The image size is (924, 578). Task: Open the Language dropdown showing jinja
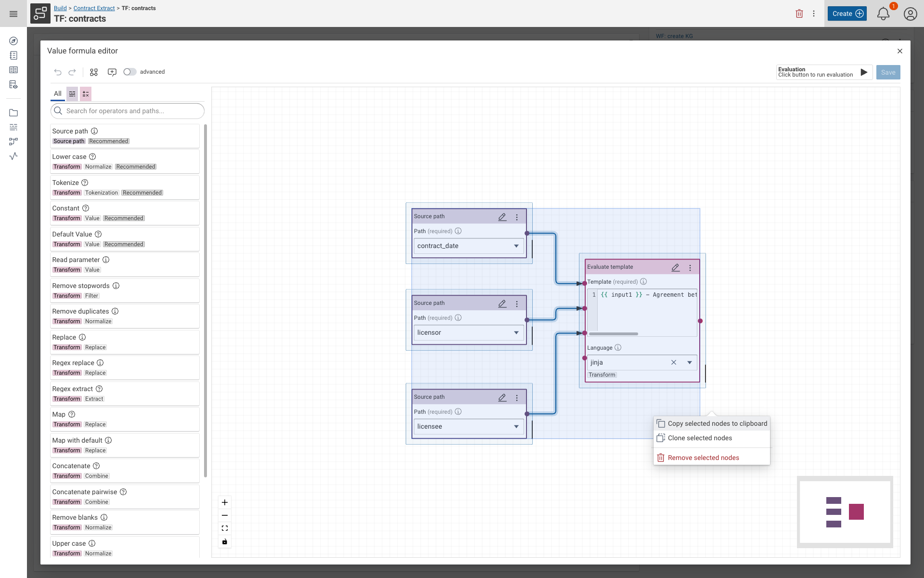(x=690, y=362)
